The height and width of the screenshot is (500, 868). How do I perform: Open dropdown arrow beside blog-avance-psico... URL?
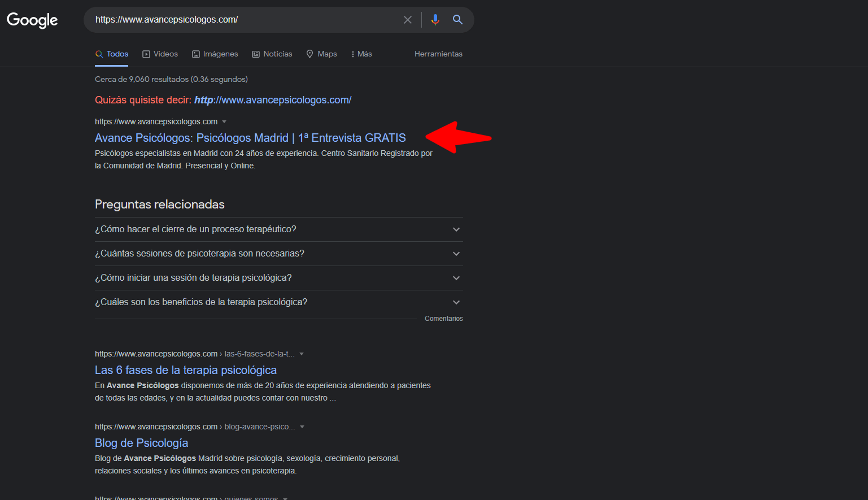(302, 427)
